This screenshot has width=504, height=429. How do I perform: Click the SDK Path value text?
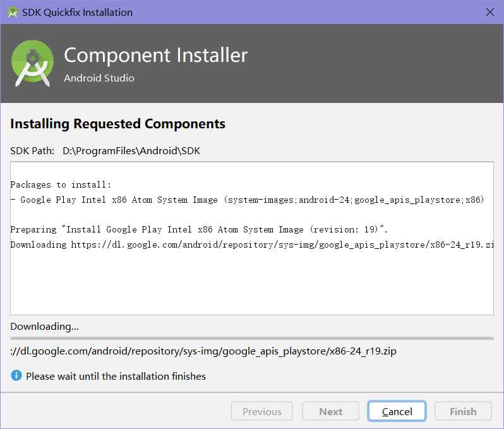pyautogui.click(x=131, y=150)
